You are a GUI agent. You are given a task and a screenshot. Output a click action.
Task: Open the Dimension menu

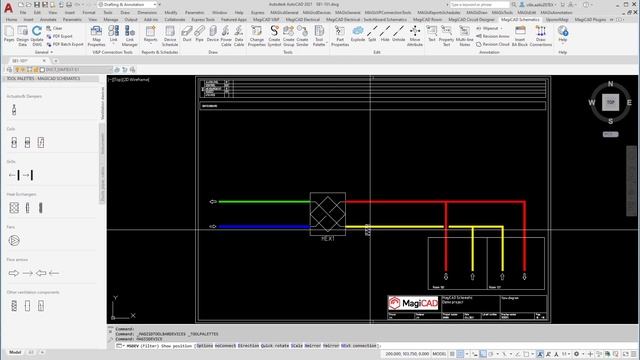coord(147,12)
